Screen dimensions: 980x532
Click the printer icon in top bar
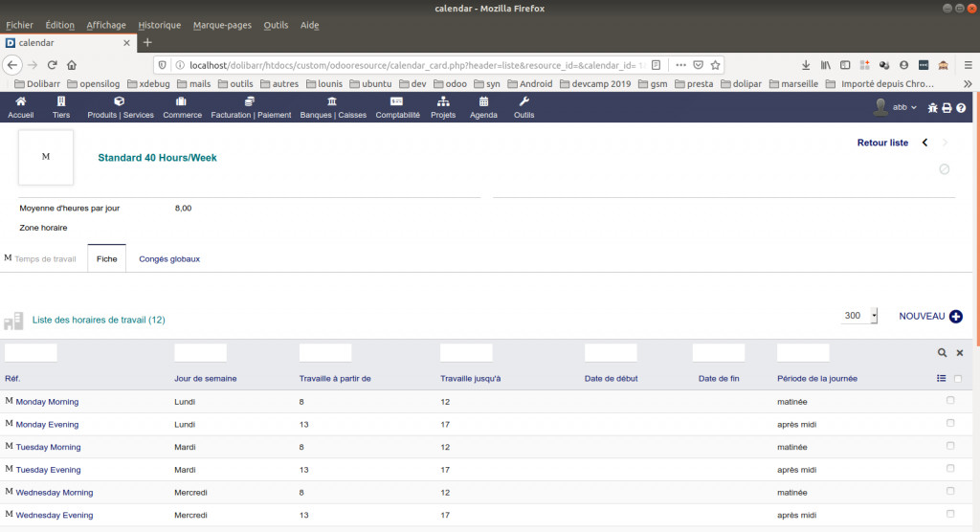(x=947, y=107)
